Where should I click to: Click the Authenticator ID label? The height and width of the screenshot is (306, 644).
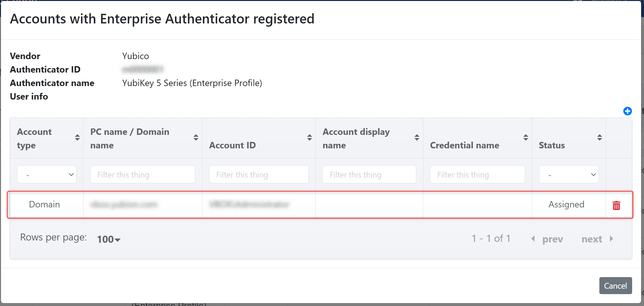click(45, 69)
